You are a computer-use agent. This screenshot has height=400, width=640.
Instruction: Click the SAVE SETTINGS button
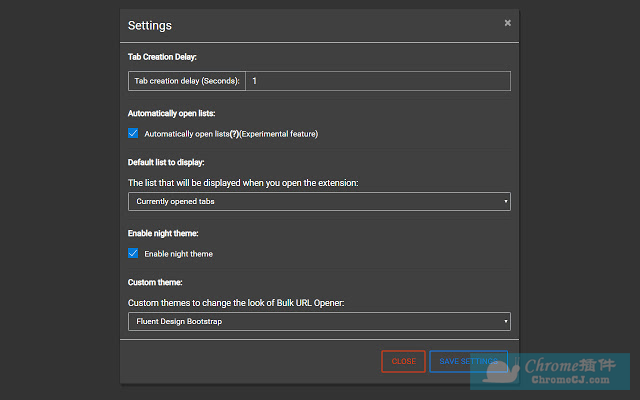(468, 361)
